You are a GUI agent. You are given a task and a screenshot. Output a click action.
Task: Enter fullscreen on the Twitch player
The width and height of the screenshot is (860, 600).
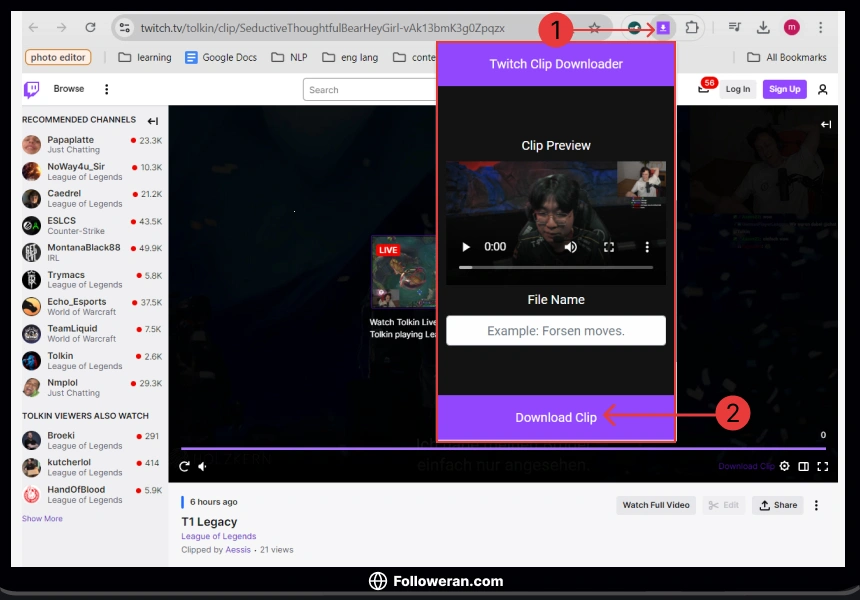coord(823,466)
